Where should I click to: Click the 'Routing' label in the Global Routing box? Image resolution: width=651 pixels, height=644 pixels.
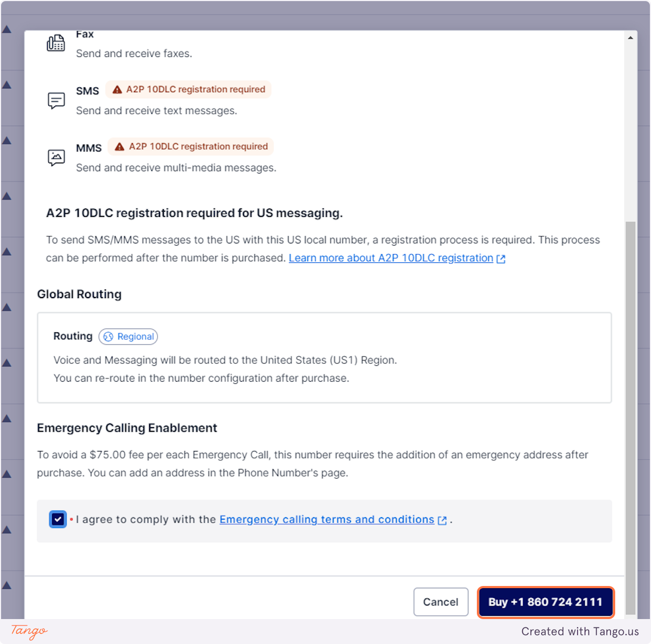click(x=73, y=336)
